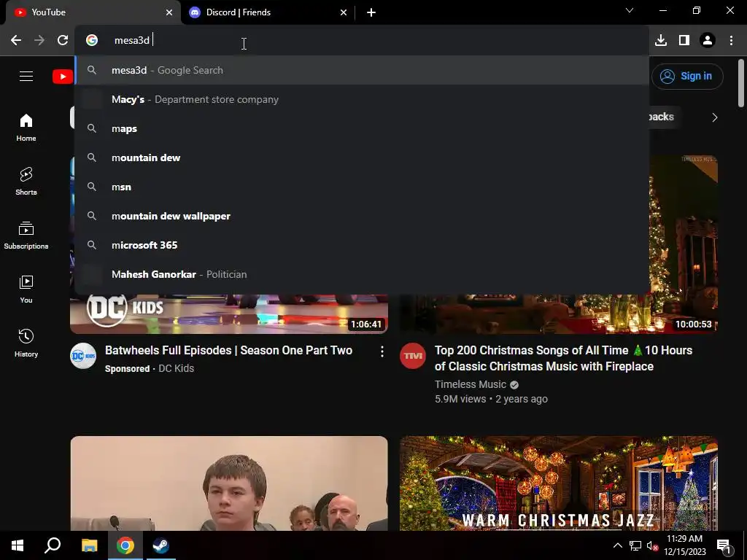Open Shorts in YouTube sidebar

pyautogui.click(x=26, y=182)
